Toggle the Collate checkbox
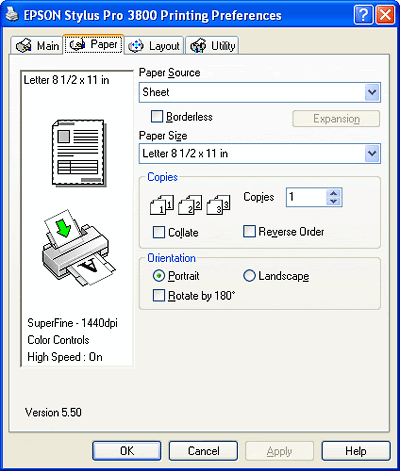Viewport: 400px width, 471px height. click(x=159, y=232)
